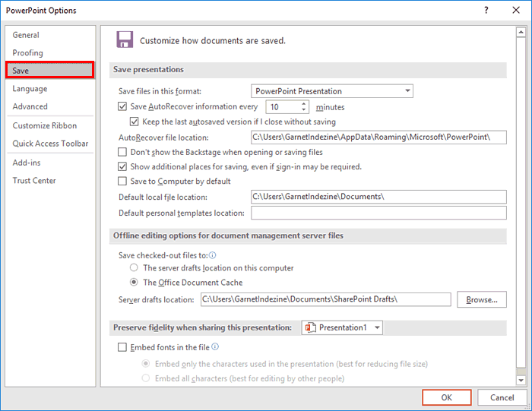Click Browse for server drafts location
This screenshot has height=411, width=532.
point(482,299)
